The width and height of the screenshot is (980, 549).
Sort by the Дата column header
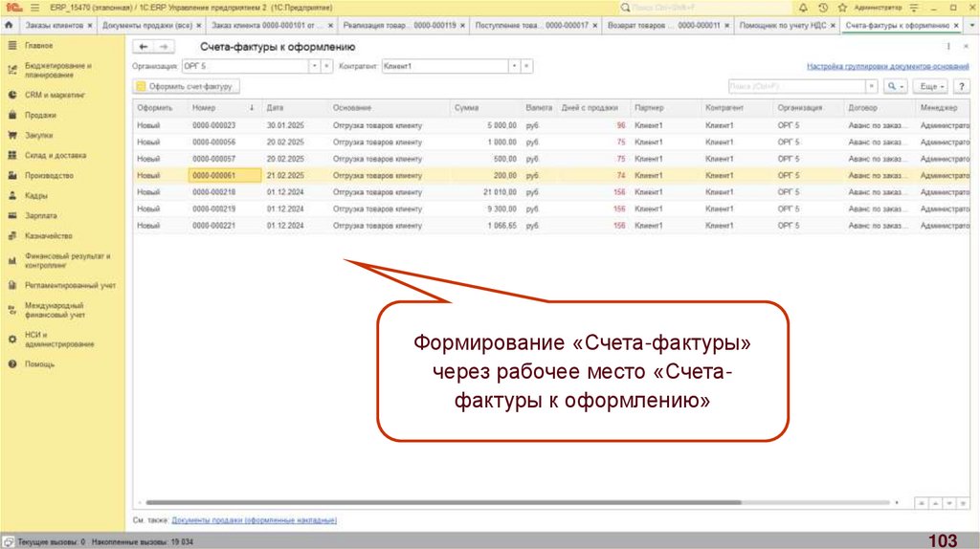coord(295,108)
